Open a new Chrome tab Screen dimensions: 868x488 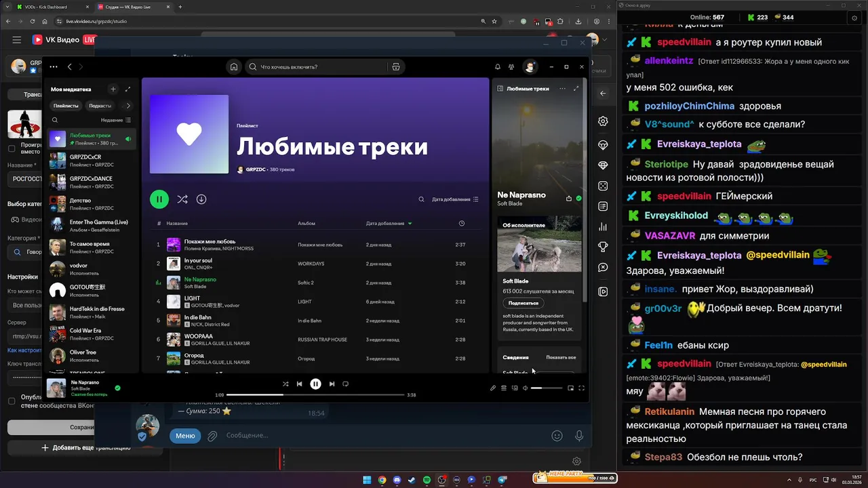(180, 7)
